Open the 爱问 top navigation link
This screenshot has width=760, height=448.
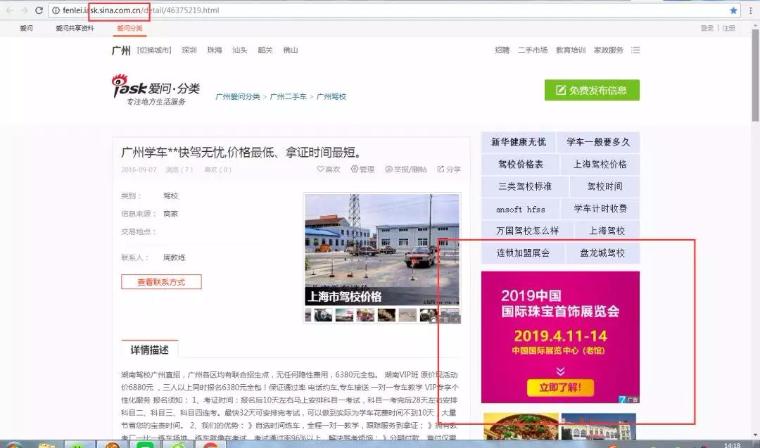[x=26, y=28]
